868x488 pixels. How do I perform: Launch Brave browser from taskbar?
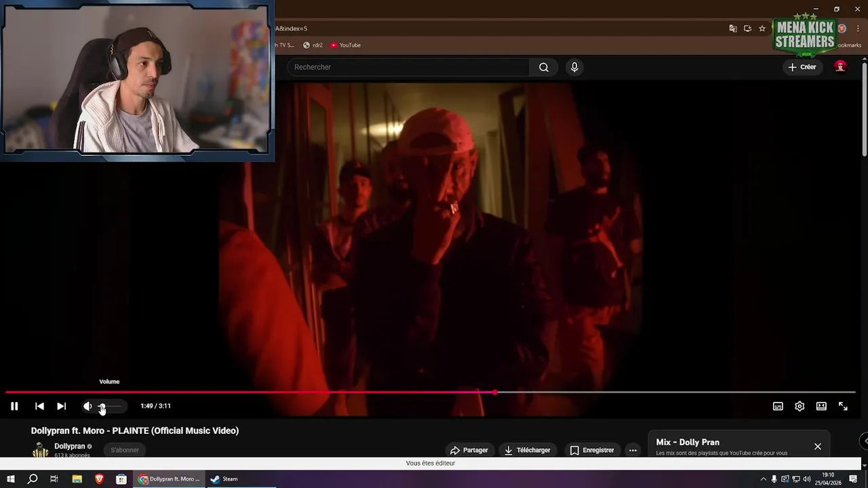(x=99, y=479)
